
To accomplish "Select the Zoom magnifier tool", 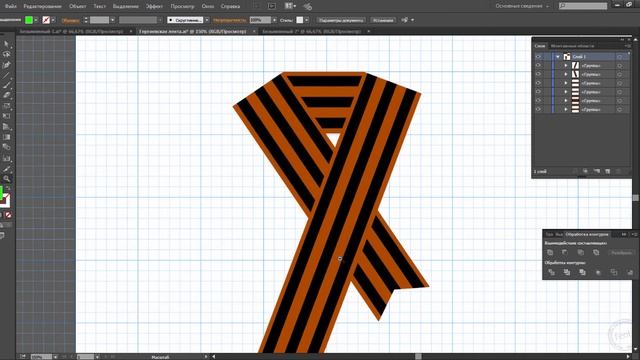I will [x=6, y=179].
